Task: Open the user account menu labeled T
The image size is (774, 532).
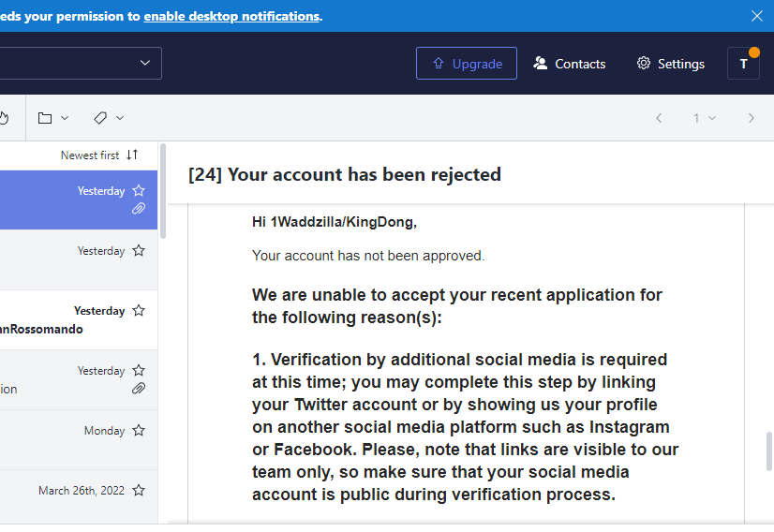Action: click(x=743, y=63)
